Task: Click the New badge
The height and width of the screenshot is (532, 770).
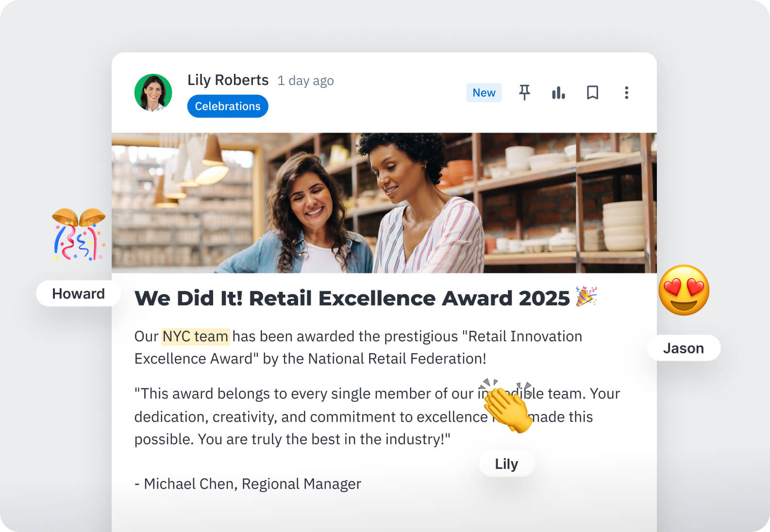Action: coord(484,93)
